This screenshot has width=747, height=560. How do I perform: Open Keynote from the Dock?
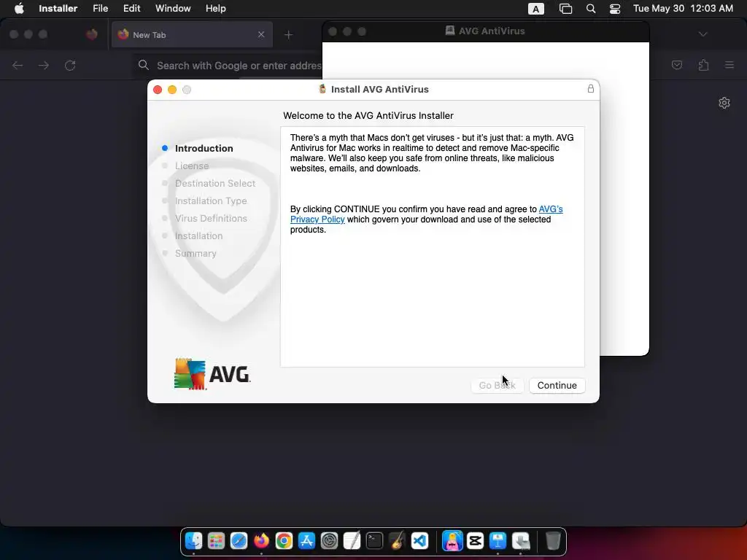[498, 541]
